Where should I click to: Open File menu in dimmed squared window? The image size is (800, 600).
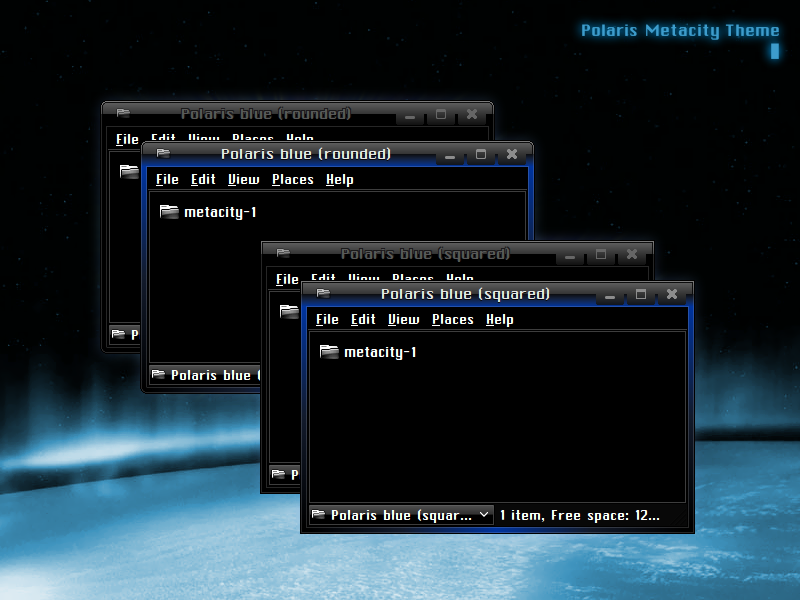coord(287,279)
